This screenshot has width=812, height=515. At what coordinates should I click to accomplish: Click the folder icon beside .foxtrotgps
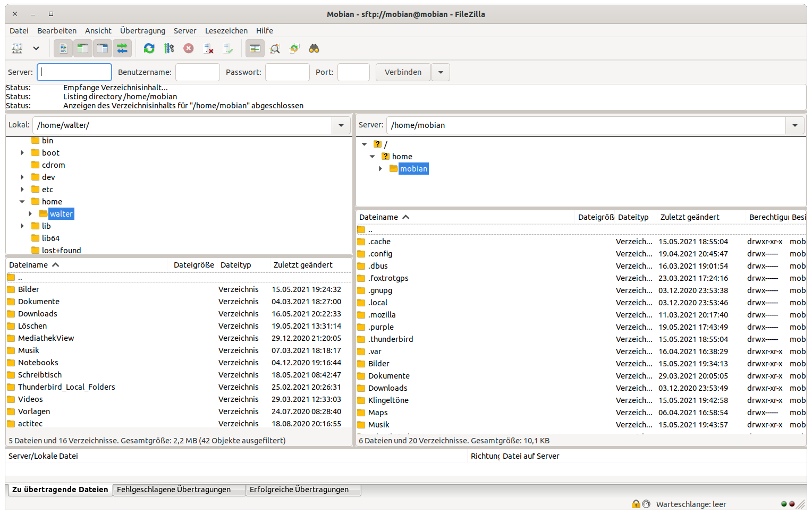[x=361, y=278]
